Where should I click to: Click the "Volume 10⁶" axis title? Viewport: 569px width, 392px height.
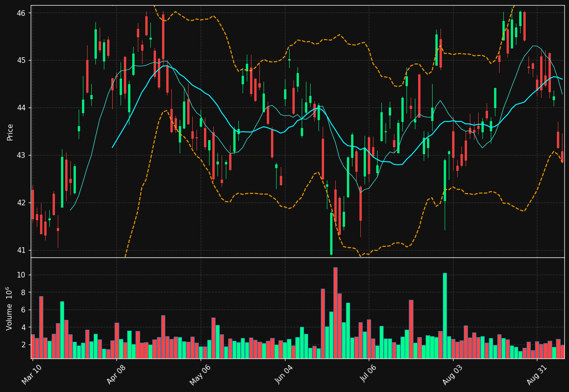pyautogui.click(x=9, y=308)
